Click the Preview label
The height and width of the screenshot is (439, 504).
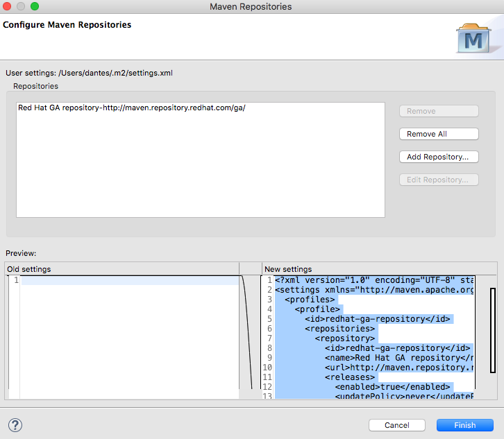click(x=21, y=253)
